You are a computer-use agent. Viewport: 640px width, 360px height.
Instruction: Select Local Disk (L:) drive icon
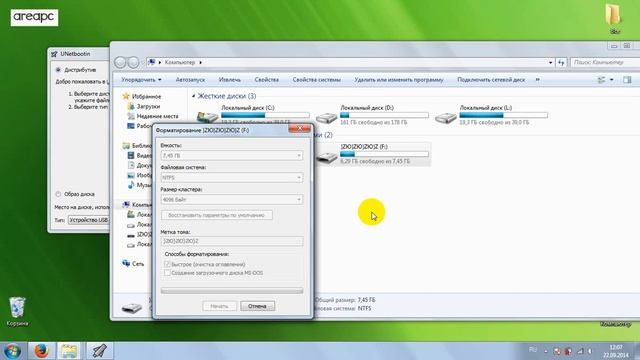[x=445, y=118]
